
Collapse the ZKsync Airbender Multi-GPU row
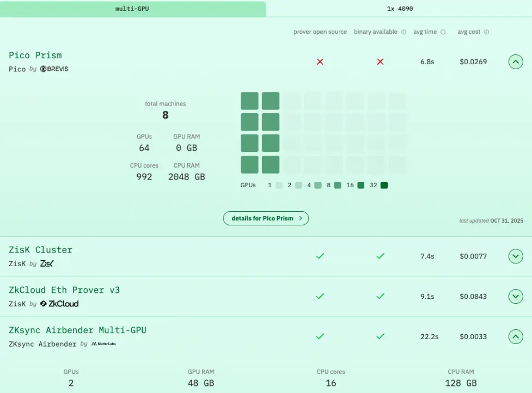(x=516, y=336)
